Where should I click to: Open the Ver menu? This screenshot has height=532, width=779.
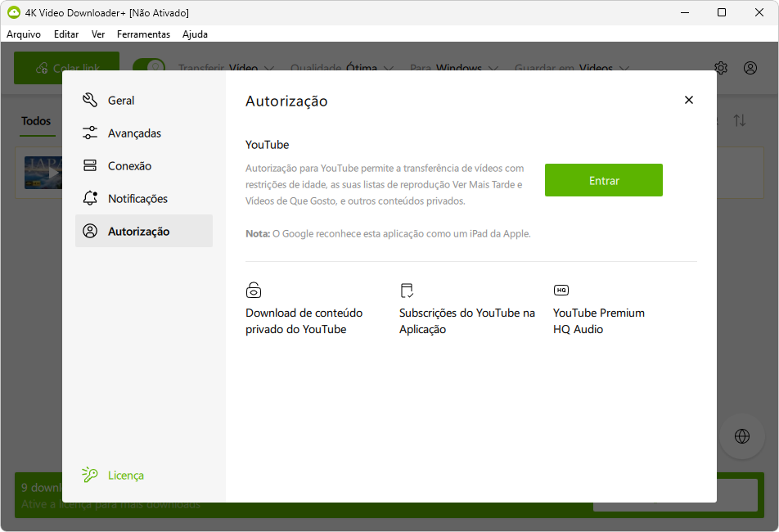(x=98, y=34)
